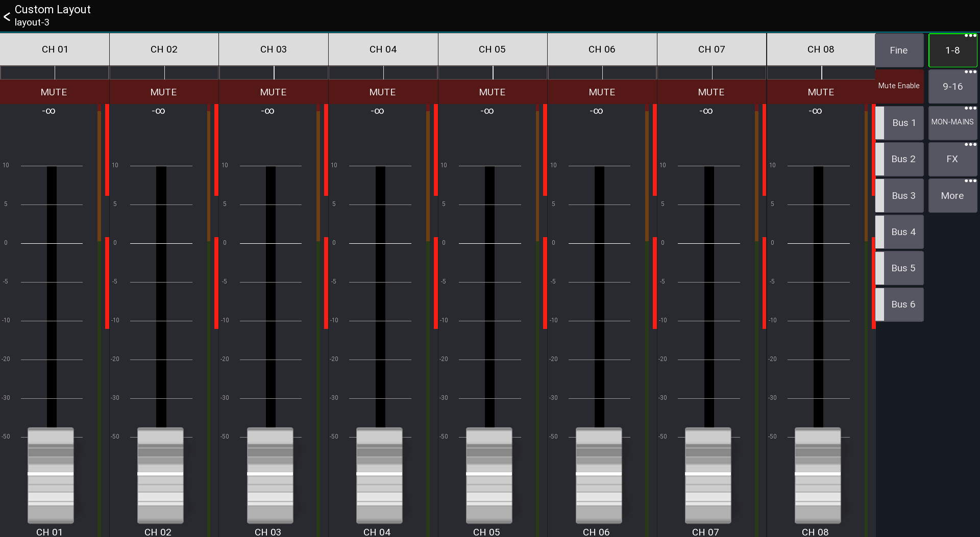The image size is (980, 537).
Task: Click the CH 01 channel header button
Action: [x=55, y=49]
